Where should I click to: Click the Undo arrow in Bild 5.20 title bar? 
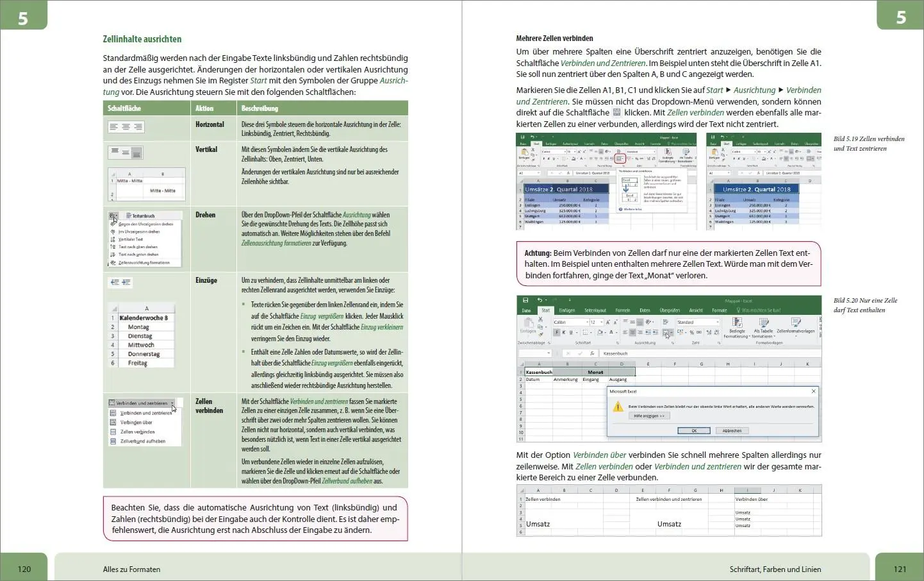pos(540,299)
